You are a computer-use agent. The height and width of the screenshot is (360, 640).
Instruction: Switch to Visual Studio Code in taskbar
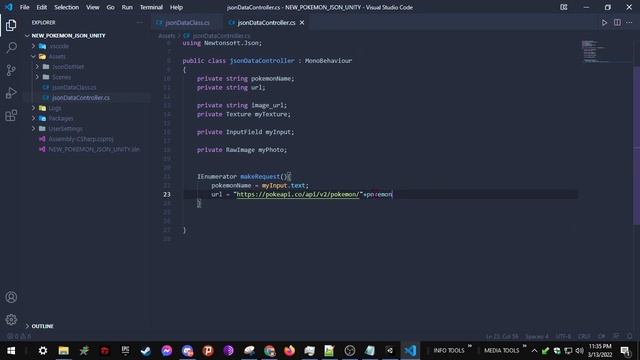pyautogui.click(x=410, y=351)
